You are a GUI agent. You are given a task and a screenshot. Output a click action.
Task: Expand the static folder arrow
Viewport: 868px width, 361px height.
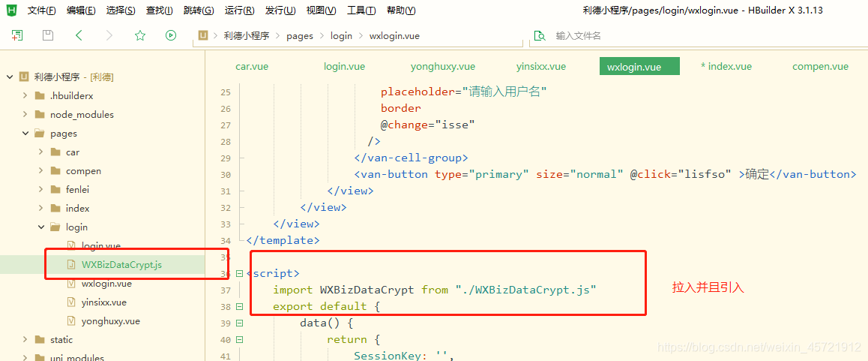(x=25, y=339)
